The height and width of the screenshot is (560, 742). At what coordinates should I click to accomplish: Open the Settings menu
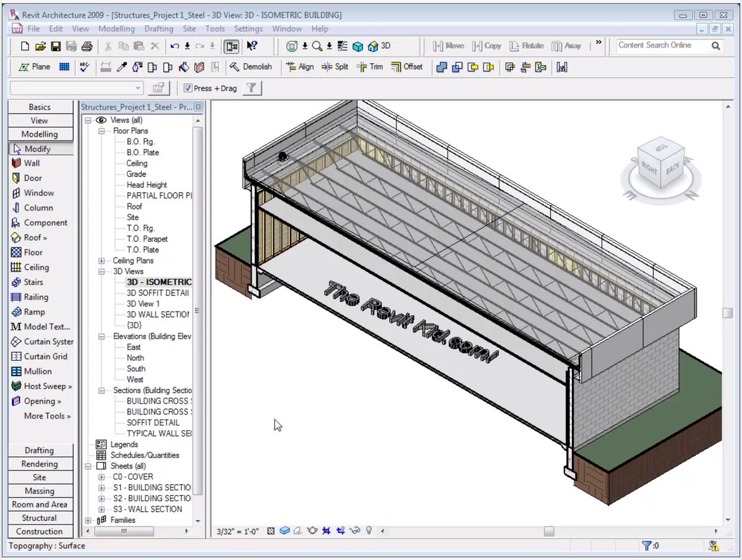(x=249, y=28)
